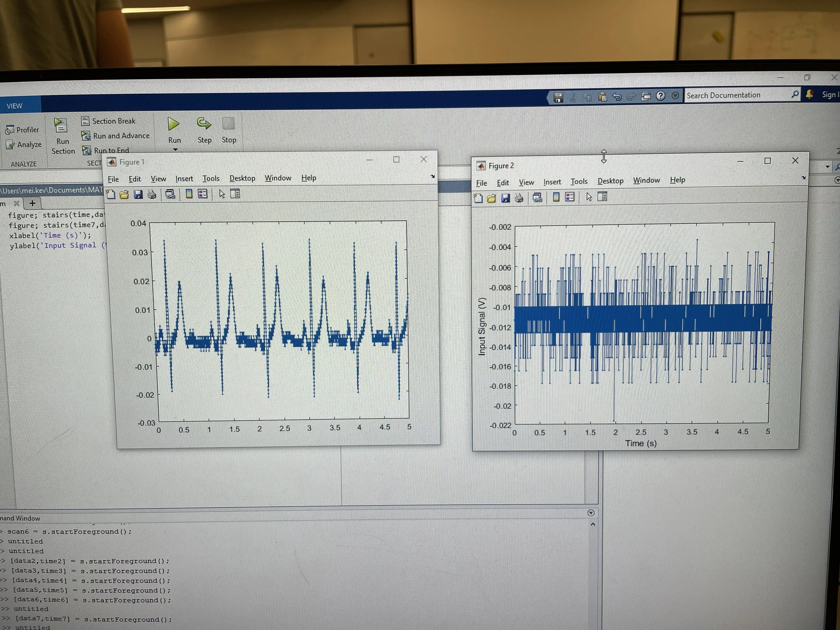Open the notification bell icon
Screen dimensions: 840x630
tap(809, 94)
